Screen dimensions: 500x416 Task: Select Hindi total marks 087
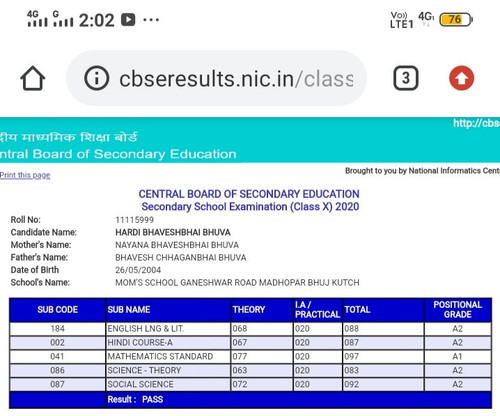coord(383,343)
